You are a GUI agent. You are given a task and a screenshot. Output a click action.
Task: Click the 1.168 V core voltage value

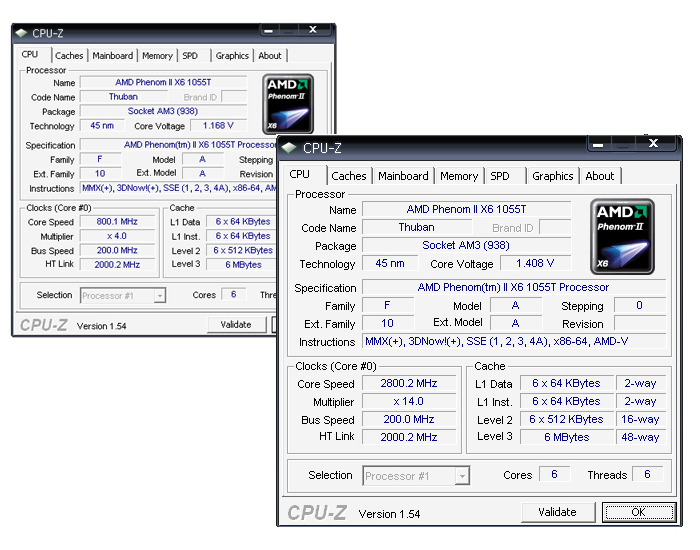click(x=218, y=125)
